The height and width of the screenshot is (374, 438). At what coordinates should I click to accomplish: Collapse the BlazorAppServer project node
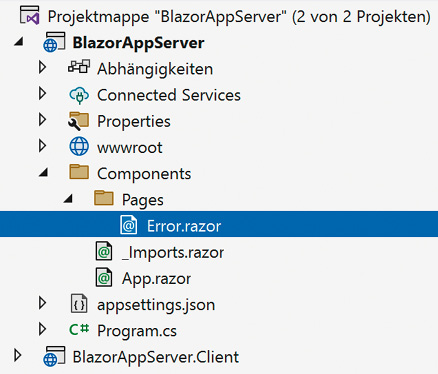click(19, 42)
